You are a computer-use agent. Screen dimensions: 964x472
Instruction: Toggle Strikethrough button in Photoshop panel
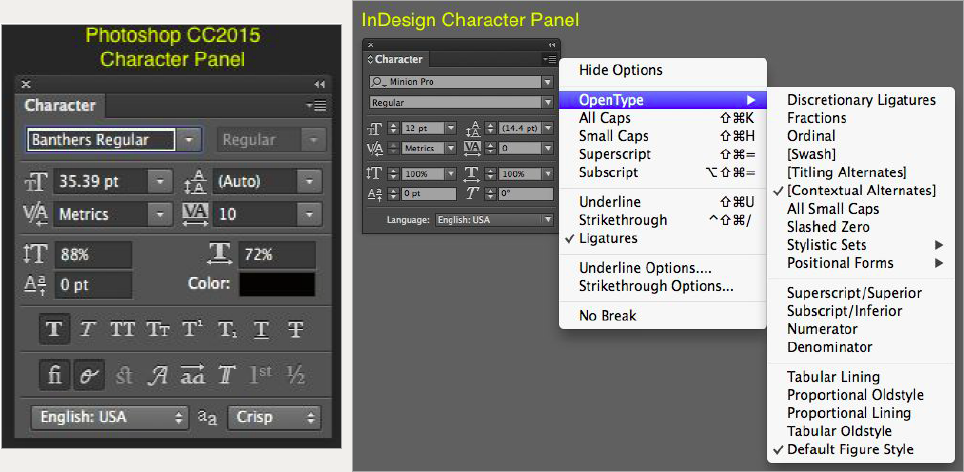coord(296,329)
